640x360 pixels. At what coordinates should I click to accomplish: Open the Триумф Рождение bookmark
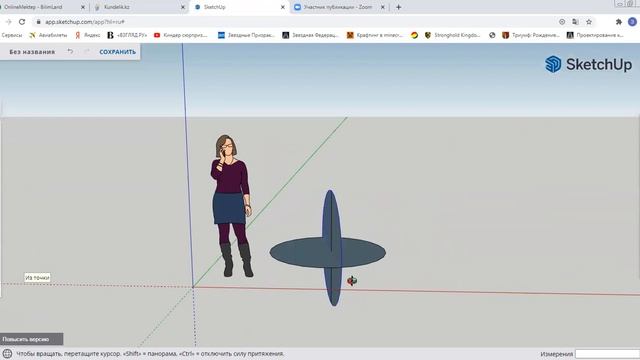tap(531, 35)
